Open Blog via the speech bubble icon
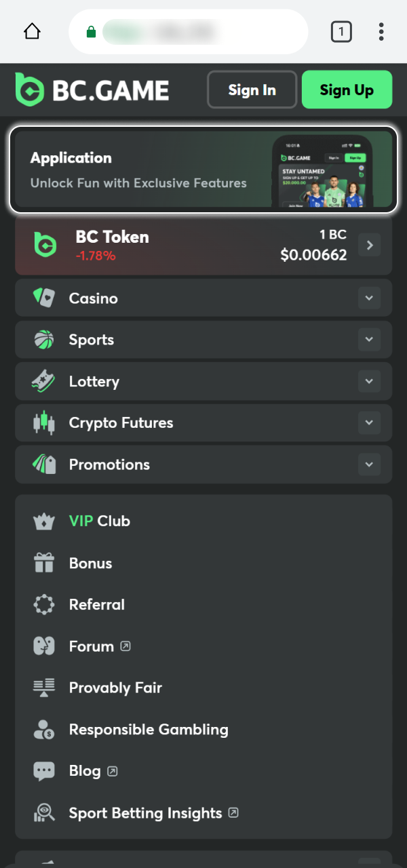This screenshot has height=868, width=407. point(43,771)
